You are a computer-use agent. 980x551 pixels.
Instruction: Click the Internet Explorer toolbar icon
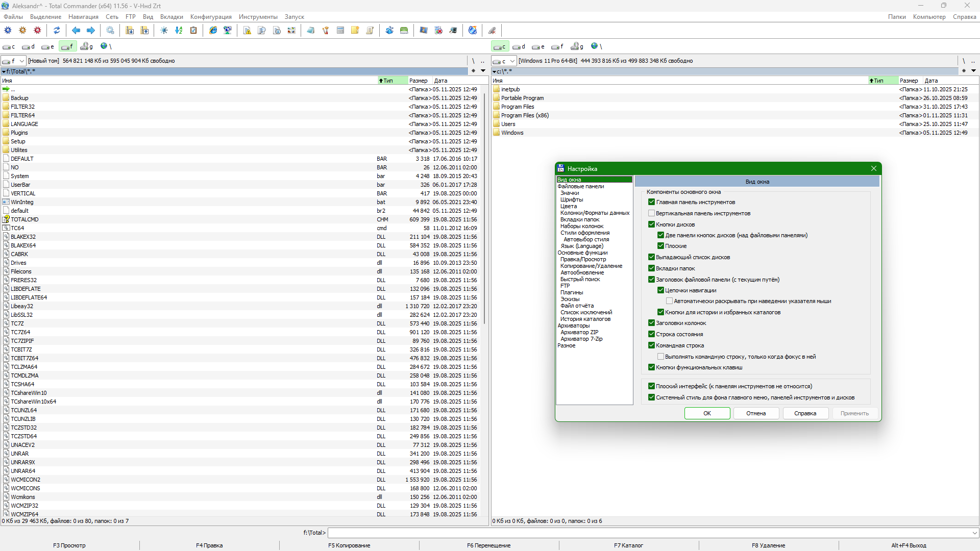(213, 31)
